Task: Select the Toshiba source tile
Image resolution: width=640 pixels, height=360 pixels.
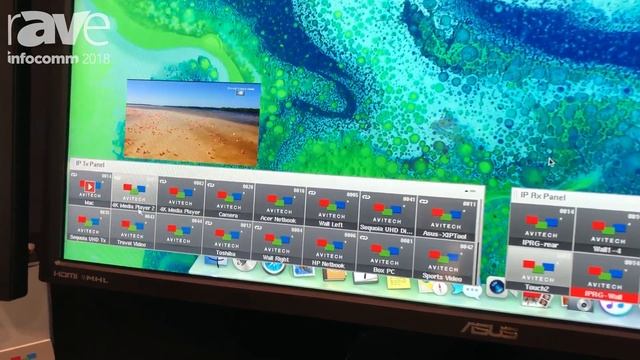Action: [x=227, y=238]
